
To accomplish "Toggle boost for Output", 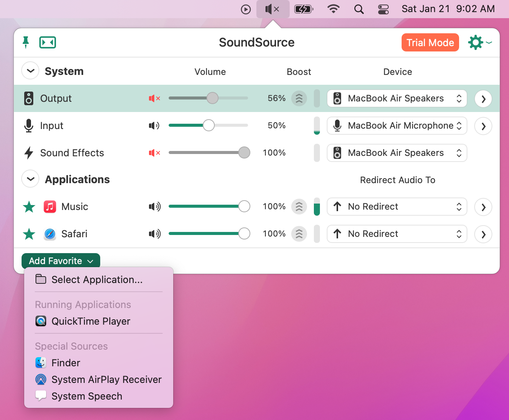I will click(299, 98).
